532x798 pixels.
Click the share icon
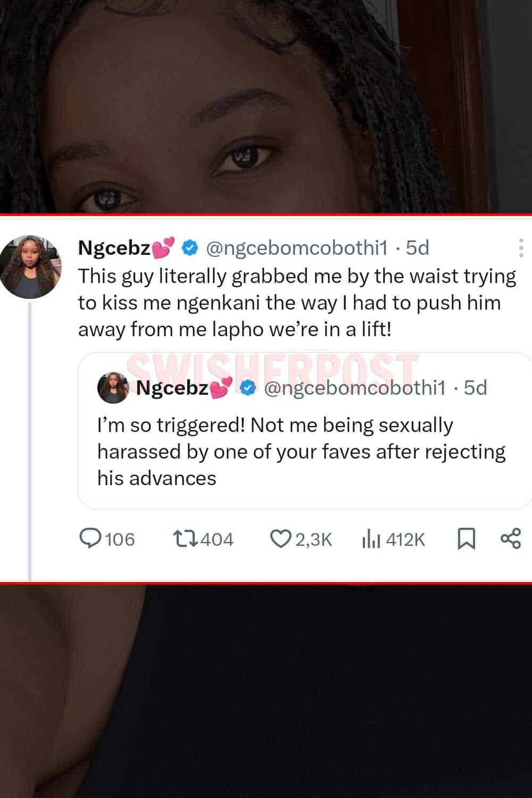point(511,538)
